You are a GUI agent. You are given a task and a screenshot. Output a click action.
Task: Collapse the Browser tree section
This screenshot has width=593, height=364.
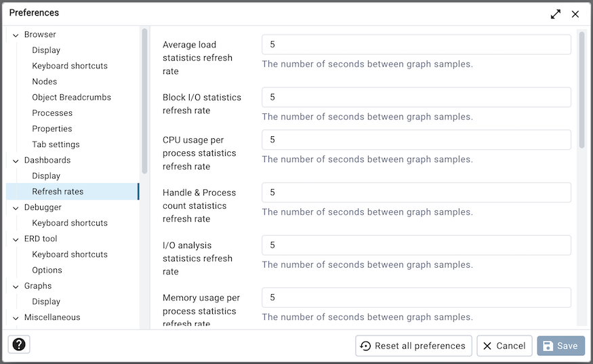(16, 35)
